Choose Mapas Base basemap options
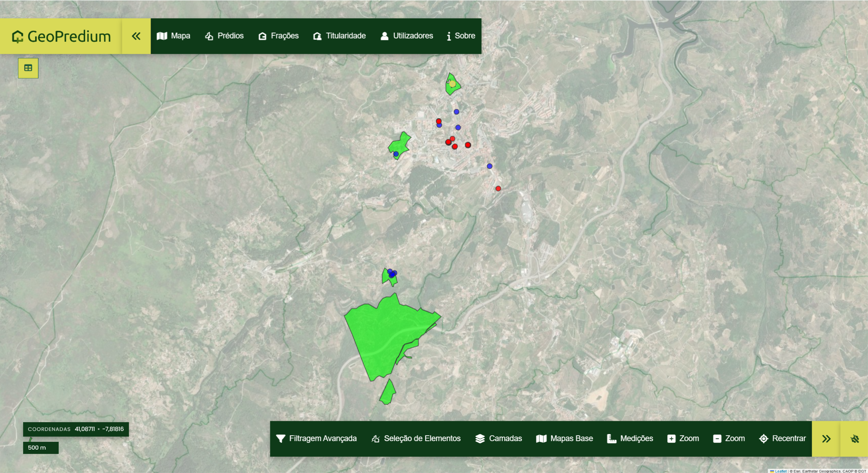 [x=565, y=438]
